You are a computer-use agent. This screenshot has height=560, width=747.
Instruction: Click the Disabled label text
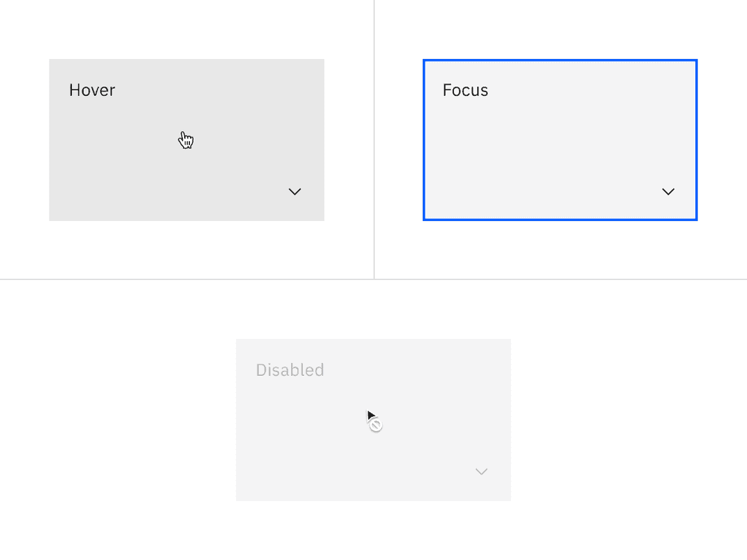[290, 369]
